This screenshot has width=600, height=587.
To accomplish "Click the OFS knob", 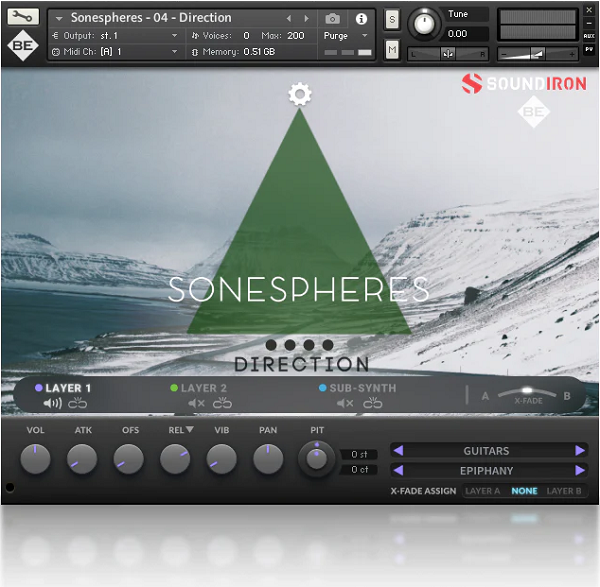I will [x=129, y=458].
